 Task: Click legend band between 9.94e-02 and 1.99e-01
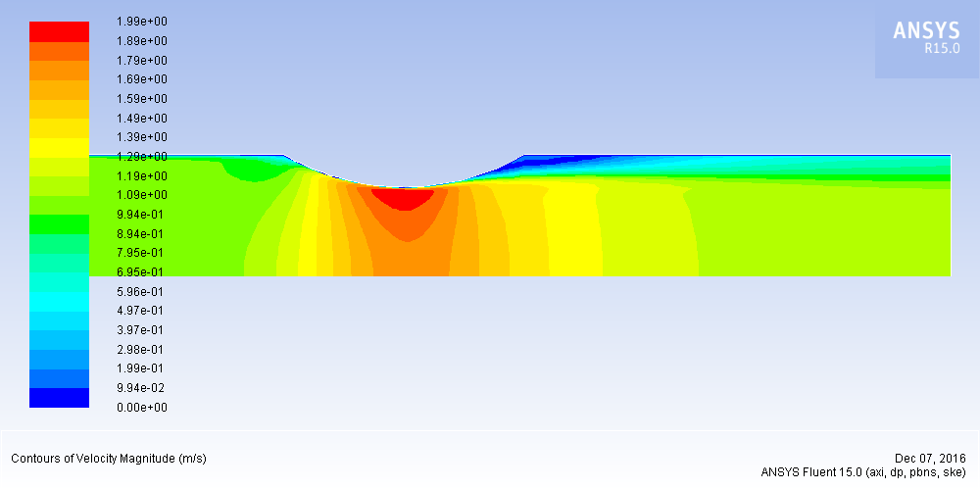[x=60, y=378]
